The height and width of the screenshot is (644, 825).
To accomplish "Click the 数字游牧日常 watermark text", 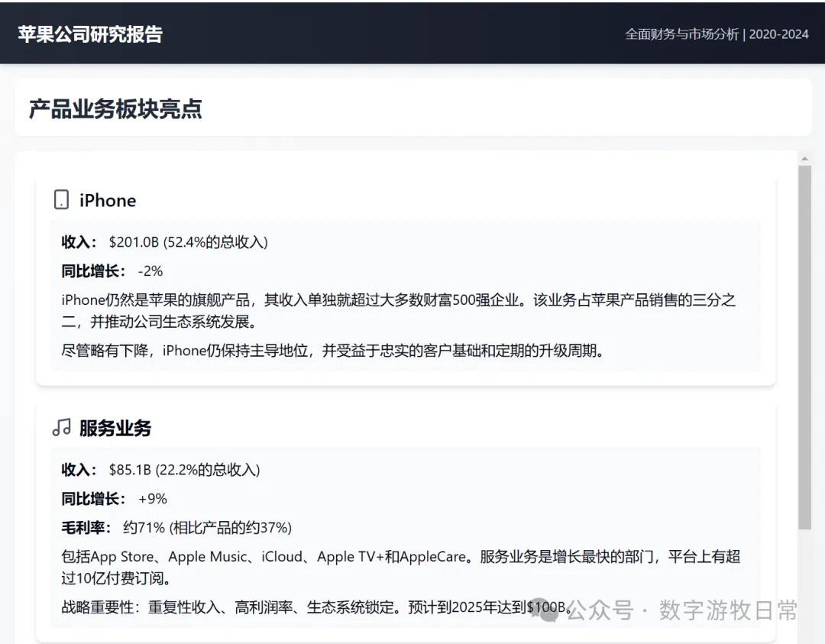I will point(728,610).
